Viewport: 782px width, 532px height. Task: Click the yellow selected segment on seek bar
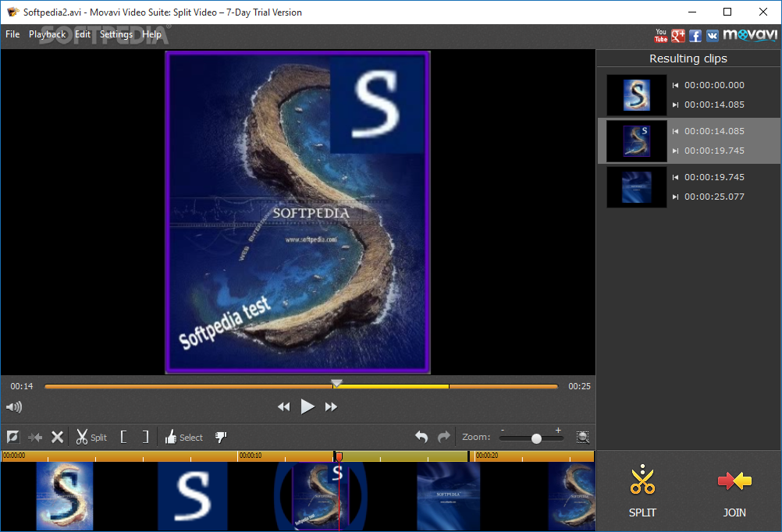pyautogui.click(x=393, y=386)
